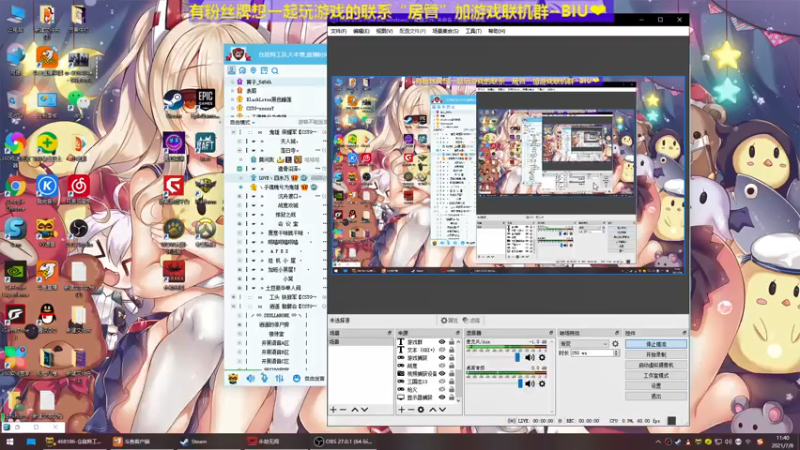The image size is (800, 450).
Task: Mute the 麦克风/Aux channel
Action: [x=530, y=358]
